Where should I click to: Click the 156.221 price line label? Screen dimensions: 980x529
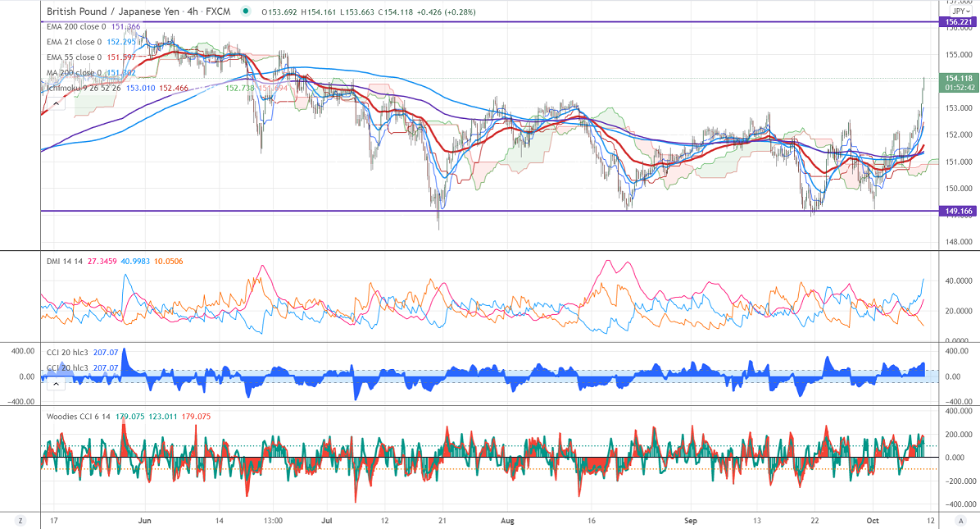[x=958, y=22]
